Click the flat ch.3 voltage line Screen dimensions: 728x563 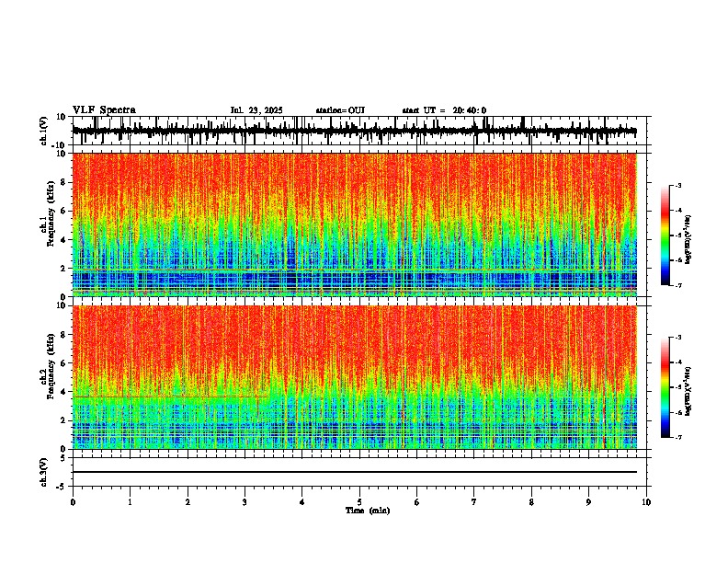point(354,472)
